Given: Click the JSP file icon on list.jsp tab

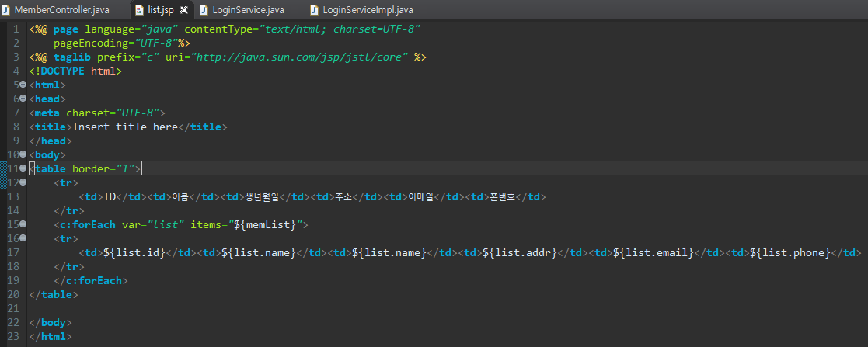Looking at the screenshot, I should [x=141, y=10].
